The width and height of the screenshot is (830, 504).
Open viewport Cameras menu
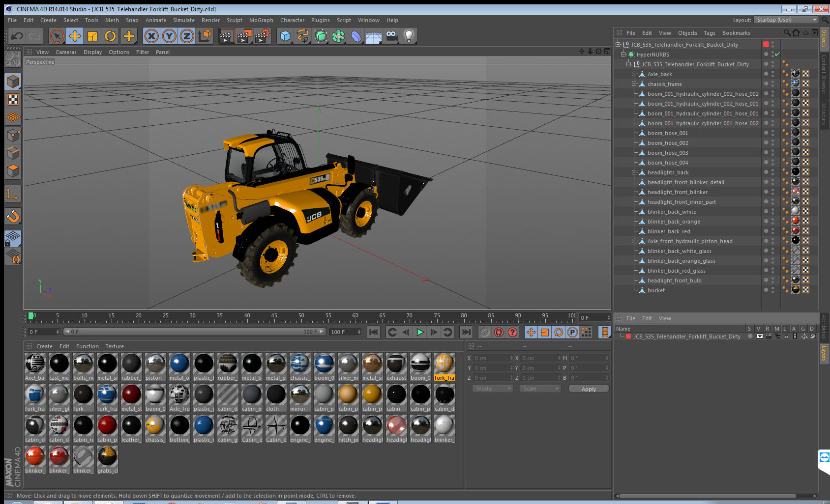(x=66, y=52)
